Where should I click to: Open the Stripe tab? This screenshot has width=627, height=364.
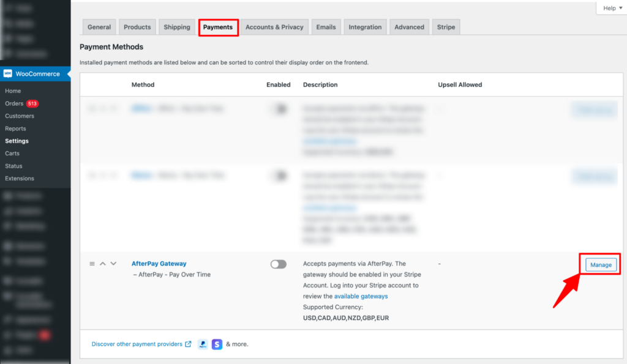pyautogui.click(x=446, y=27)
